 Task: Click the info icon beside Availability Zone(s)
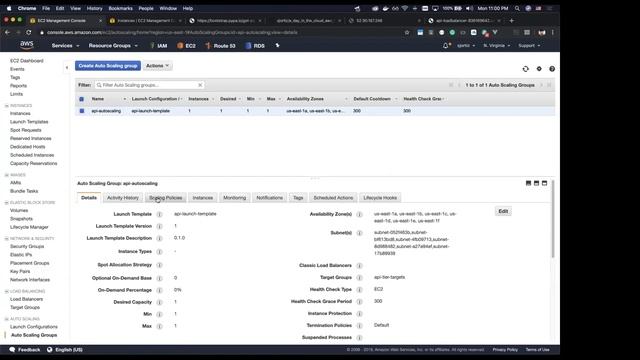[360, 214]
